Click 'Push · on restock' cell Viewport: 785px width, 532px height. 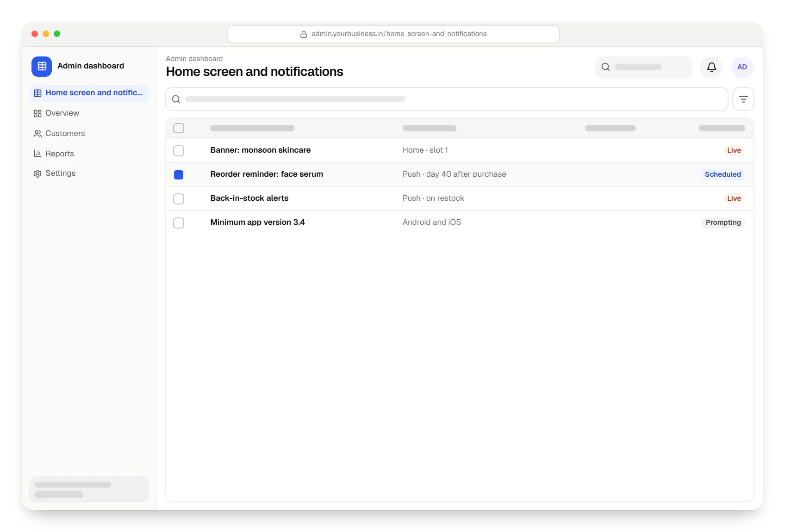433,198
